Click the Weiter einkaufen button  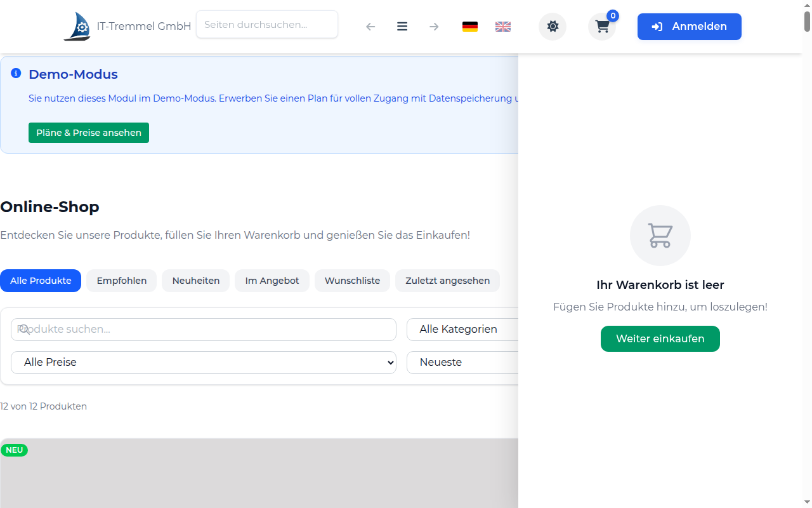[660, 338]
